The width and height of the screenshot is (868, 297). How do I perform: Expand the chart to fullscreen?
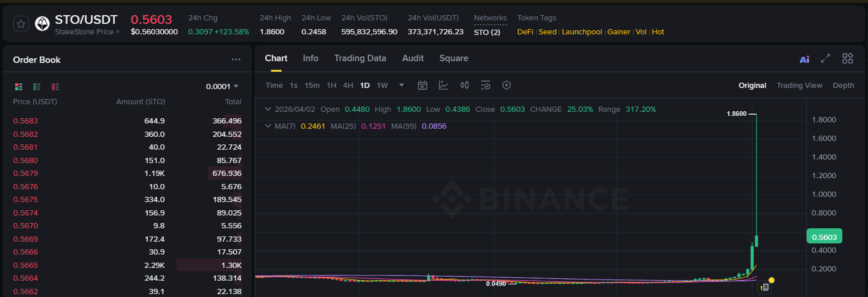[x=825, y=58]
